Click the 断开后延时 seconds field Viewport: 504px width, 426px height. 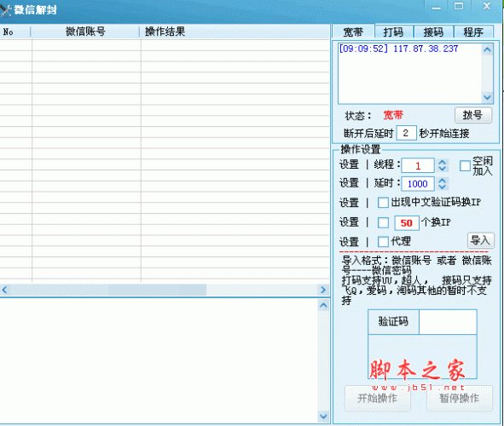[x=406, y=133]
